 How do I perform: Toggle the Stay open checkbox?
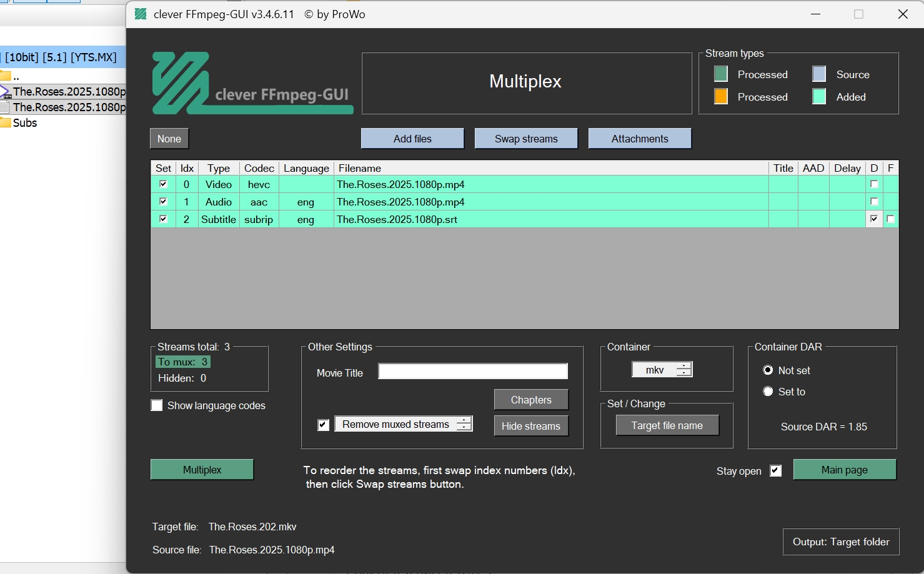coord(775,471)
